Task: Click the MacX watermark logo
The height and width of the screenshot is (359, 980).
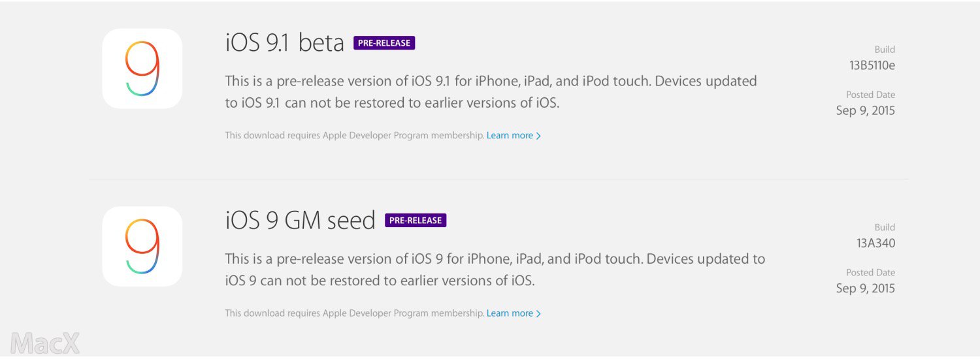Action: [45, 343]
